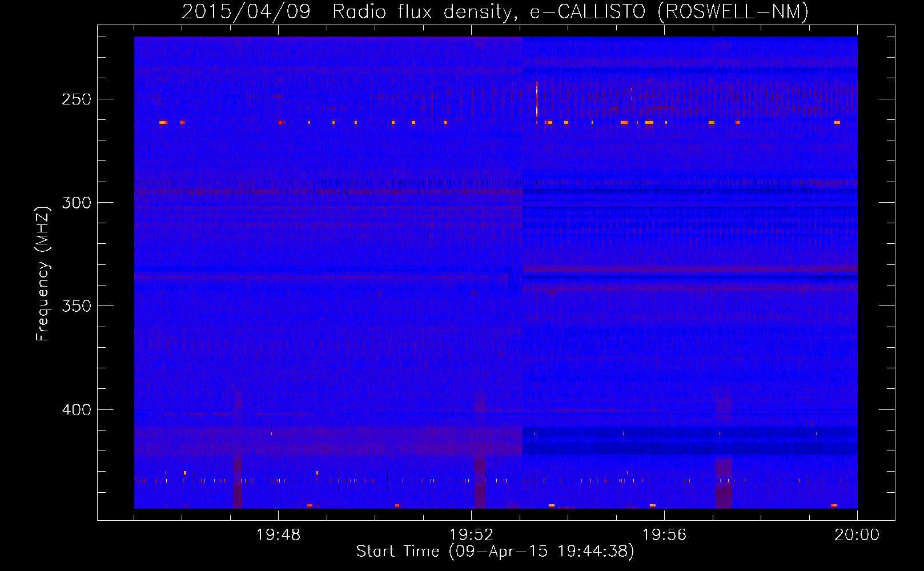Click the bright vertical burst near 250 MHz

click(x=537, y=100)
